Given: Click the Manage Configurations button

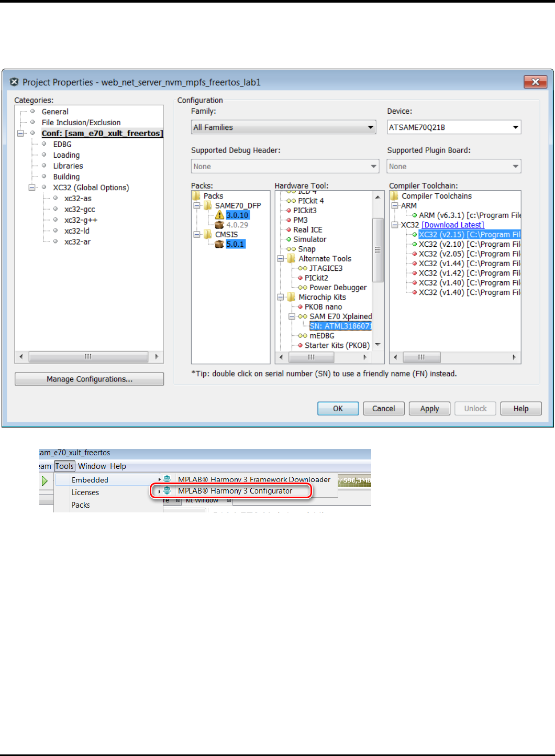Looking at the screenshot, I should [89, 379].
